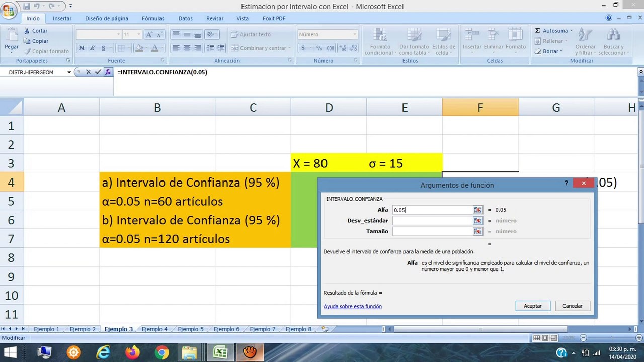Click the Autosuma sigma button
The width and height of the screenshot is (644, 362).
[537, 31]
